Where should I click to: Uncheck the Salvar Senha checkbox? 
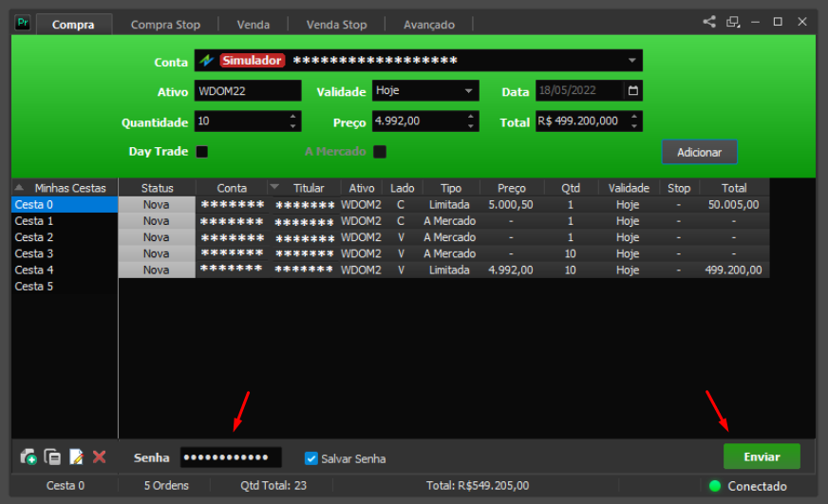pyautogui.click(x=311, y=458)
